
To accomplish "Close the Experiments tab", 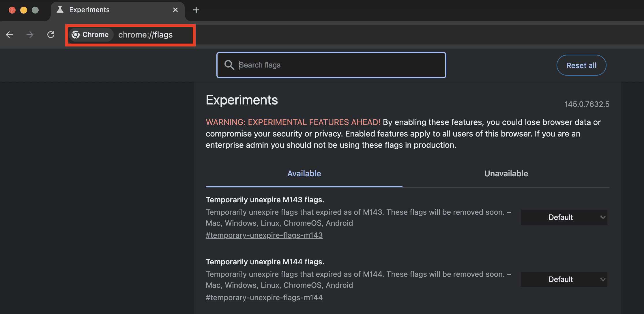I will 175,10.
